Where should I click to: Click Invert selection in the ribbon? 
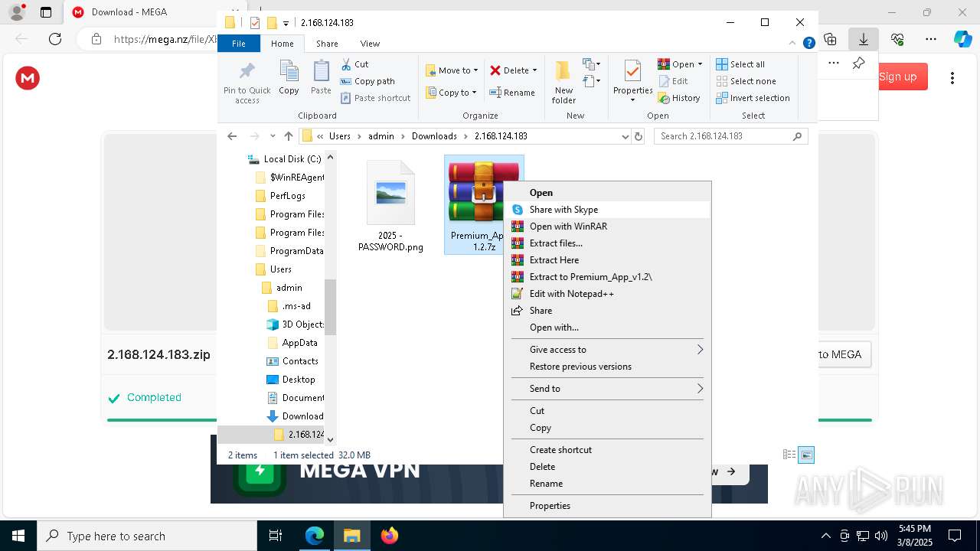point(753,98)
